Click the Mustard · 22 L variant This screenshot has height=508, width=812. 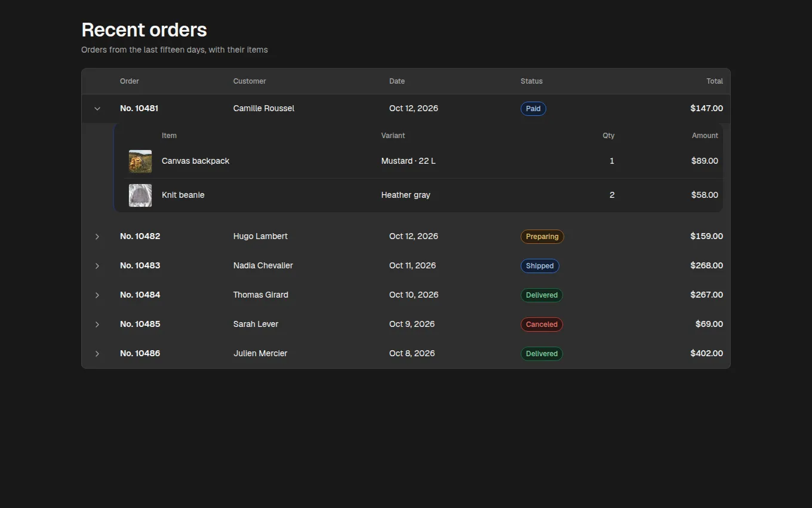(x=408, y=161)
